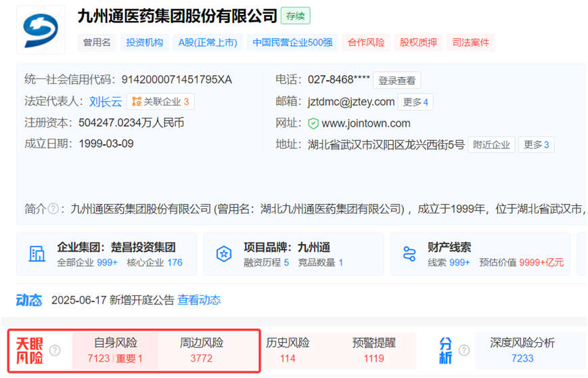Screen dimensions: 588x378
Task: Click the 天眼风险 label
Action: point(29,351)
